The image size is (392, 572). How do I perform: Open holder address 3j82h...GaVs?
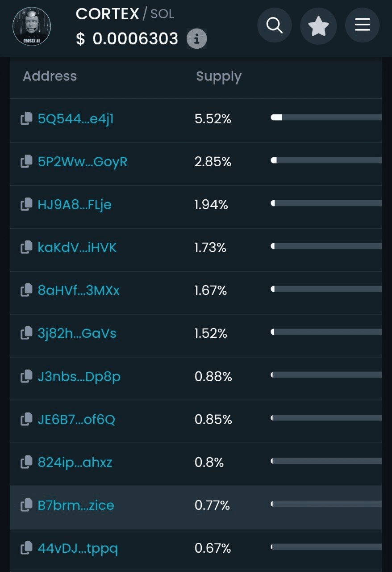tap(77, 333)
